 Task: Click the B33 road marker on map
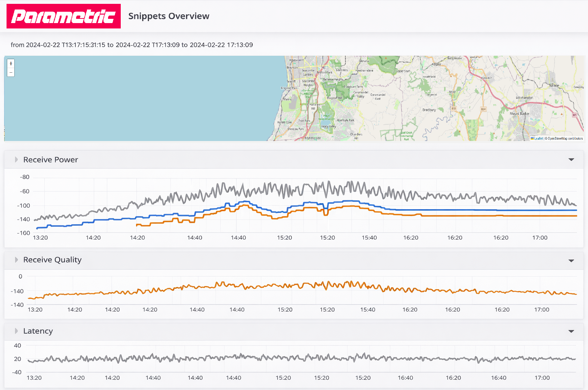tap(453, 109)
